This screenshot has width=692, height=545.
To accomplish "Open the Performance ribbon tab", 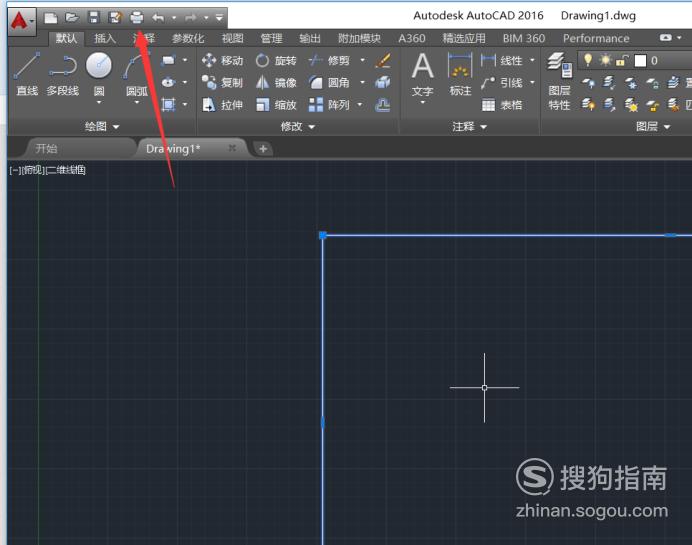I will 596,38.
